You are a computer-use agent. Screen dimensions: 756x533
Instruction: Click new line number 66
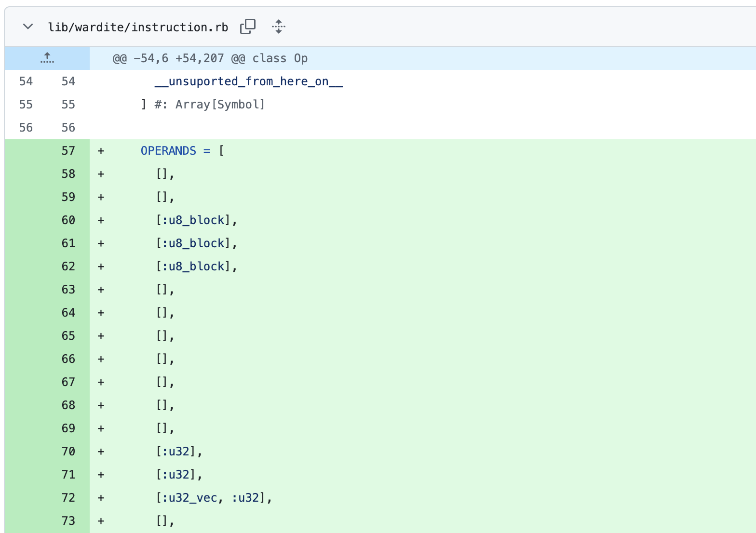click(x=68, y=359)
